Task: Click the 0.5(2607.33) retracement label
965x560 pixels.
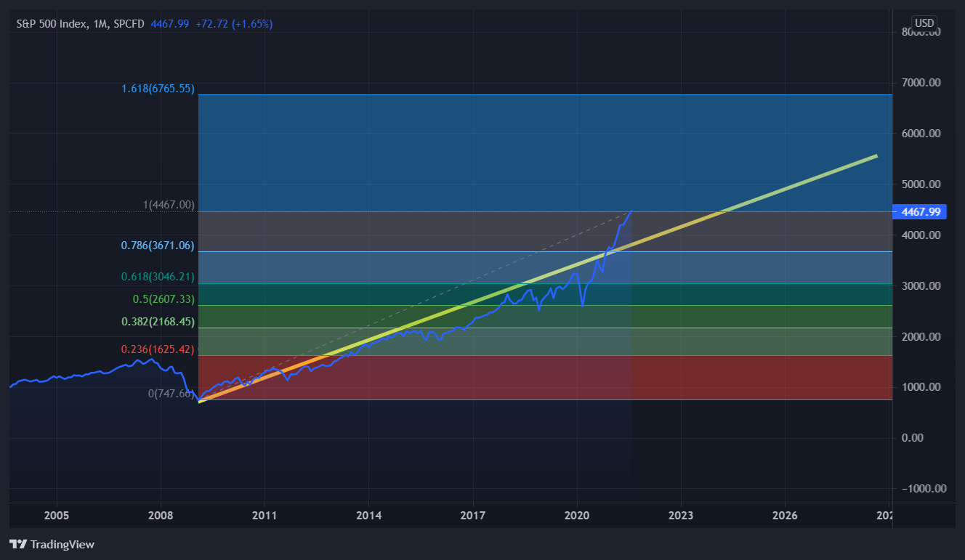Action: [x=163, y=299]
